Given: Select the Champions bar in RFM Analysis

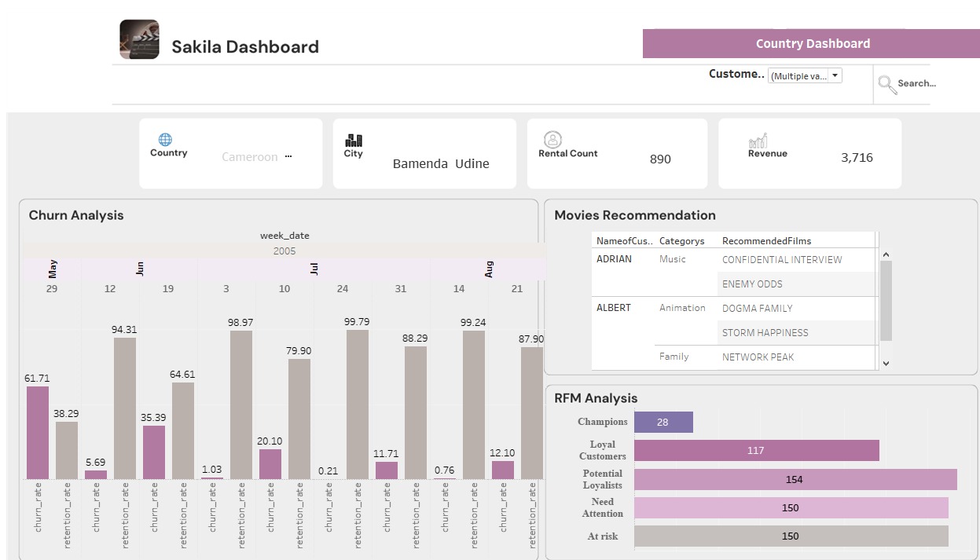Looking at the screenshot, I should [x=663, y=423].
